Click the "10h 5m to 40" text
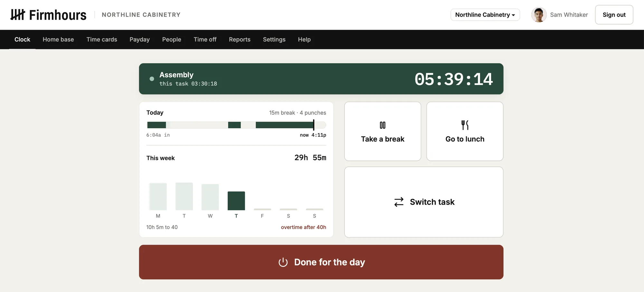 [x=162, y=227]
